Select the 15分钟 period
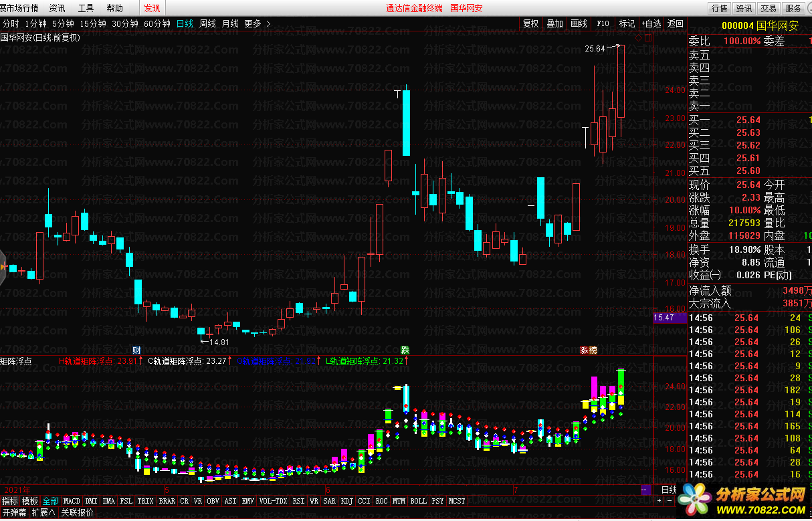 point(93,23)
